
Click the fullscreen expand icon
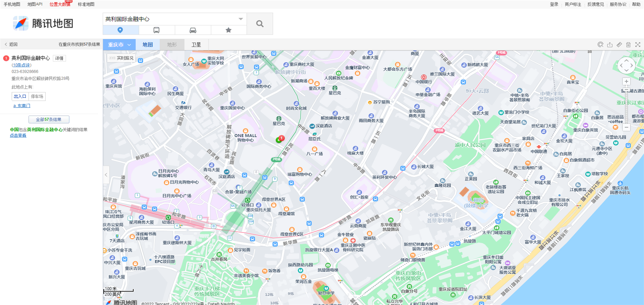[638, 45]
